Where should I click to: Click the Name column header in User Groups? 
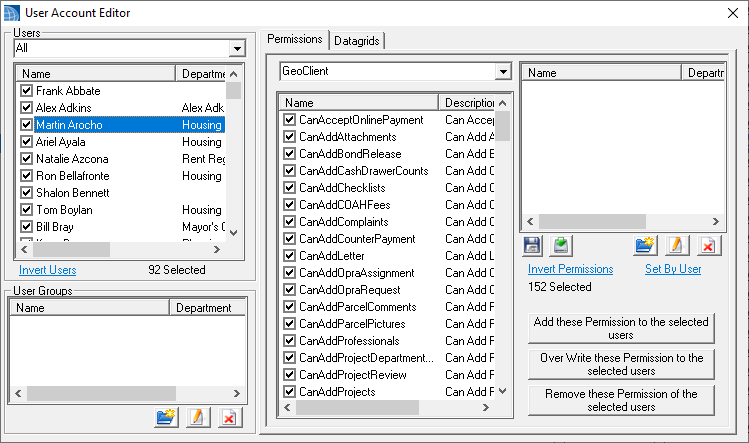pyautogui.click(x=90, y=308)
